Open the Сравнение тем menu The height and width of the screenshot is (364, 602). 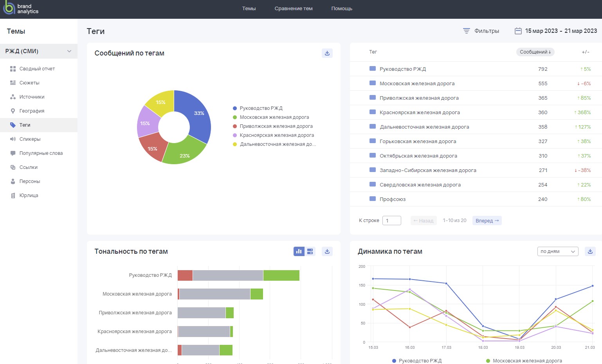pyautogui.click(x=294, y=8)
